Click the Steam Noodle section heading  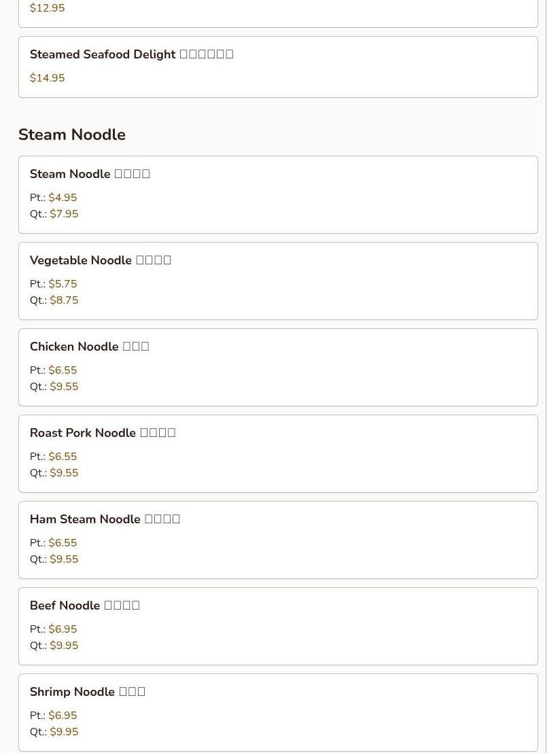72,135
